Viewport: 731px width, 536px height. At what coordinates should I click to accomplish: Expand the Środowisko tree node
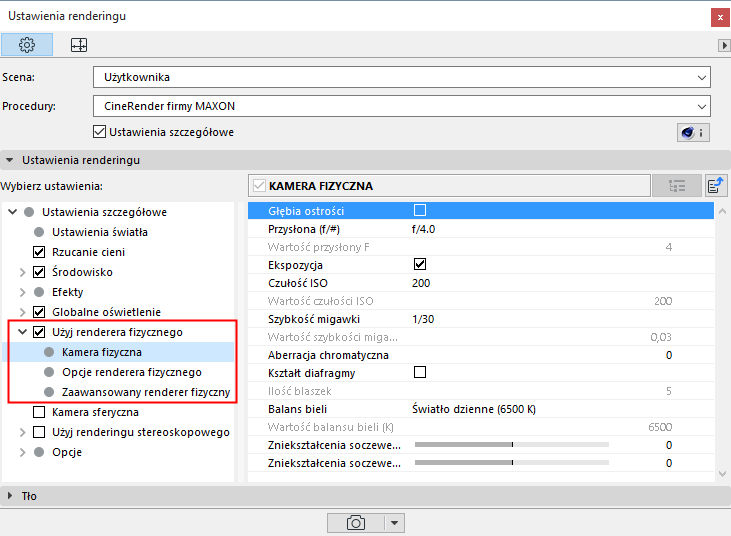[22, 272]
